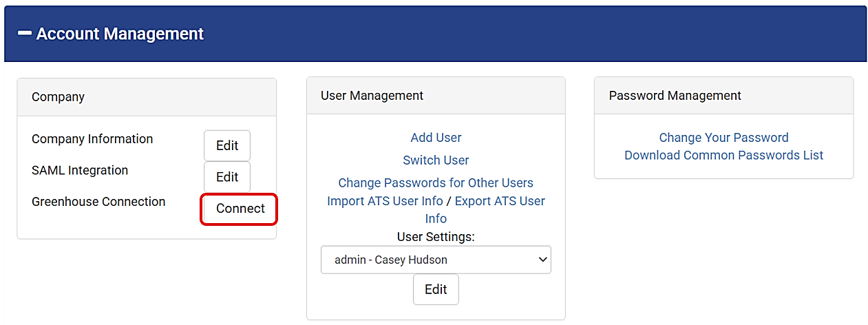Click Edit below User Settings dropdown
The height and width of the screenshot is (325, 868).
click(x=436, y=289)
